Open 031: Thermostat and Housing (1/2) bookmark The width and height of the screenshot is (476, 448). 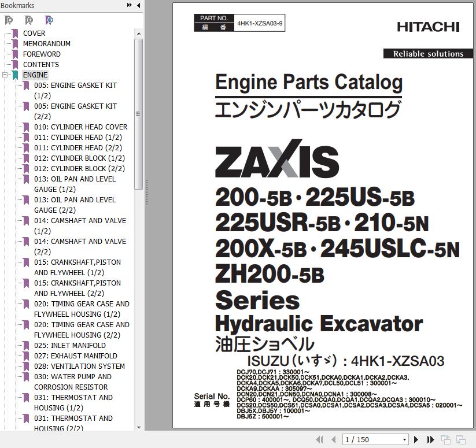pos(73,402)
